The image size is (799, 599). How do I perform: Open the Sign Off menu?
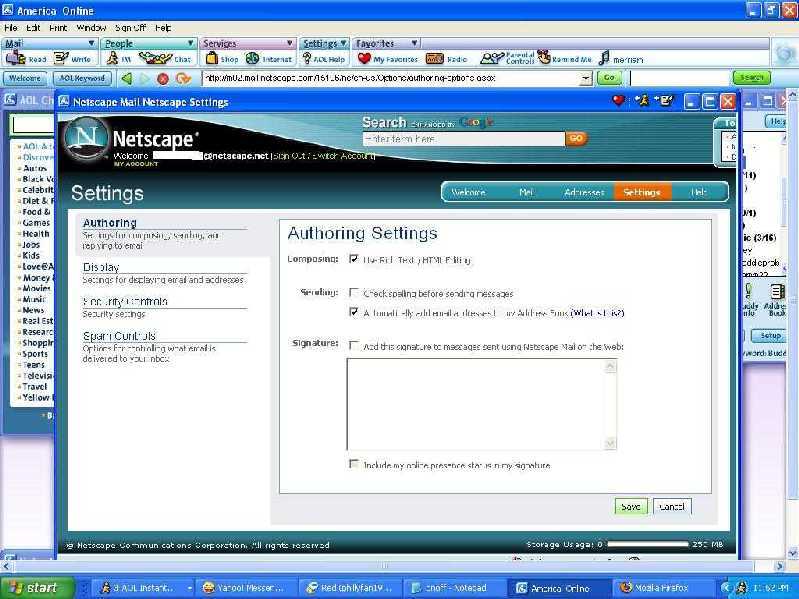(130, 28)
